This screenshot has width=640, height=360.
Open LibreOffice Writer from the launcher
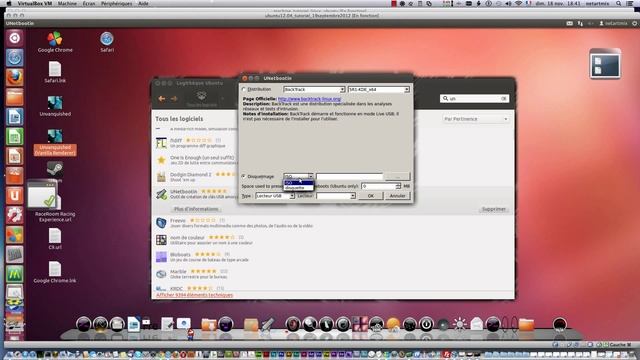coord(14,117)
